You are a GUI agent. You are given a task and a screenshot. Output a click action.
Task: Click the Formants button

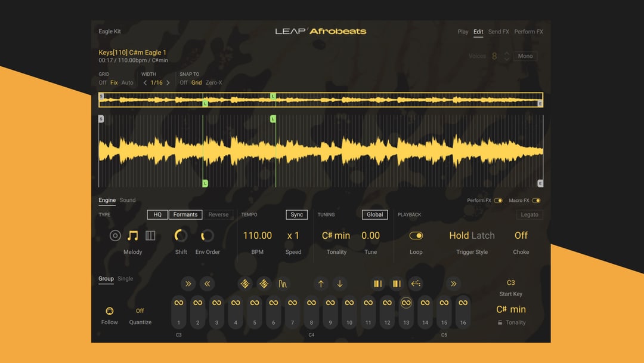click(x=185, y=214)
